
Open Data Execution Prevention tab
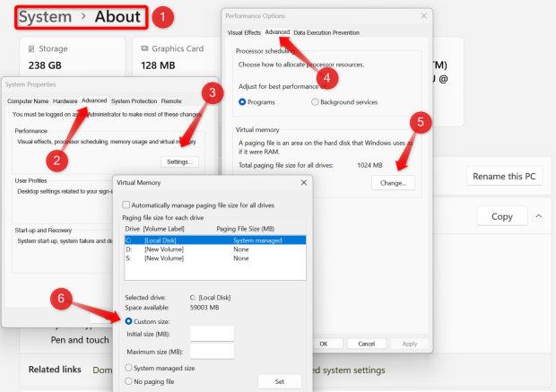pos(326,32)
